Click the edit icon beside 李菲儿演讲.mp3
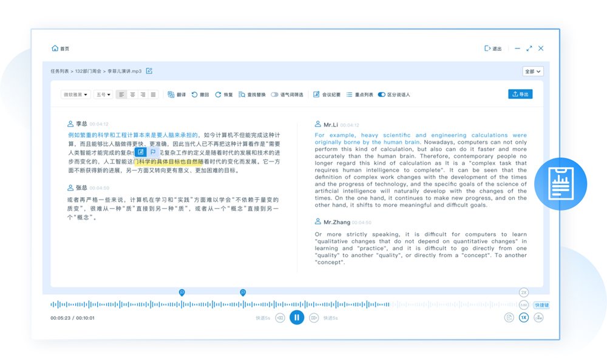Image resolution: width=607 pixels, height=364 pixels. pyautogui.click(x=149, y=71)
